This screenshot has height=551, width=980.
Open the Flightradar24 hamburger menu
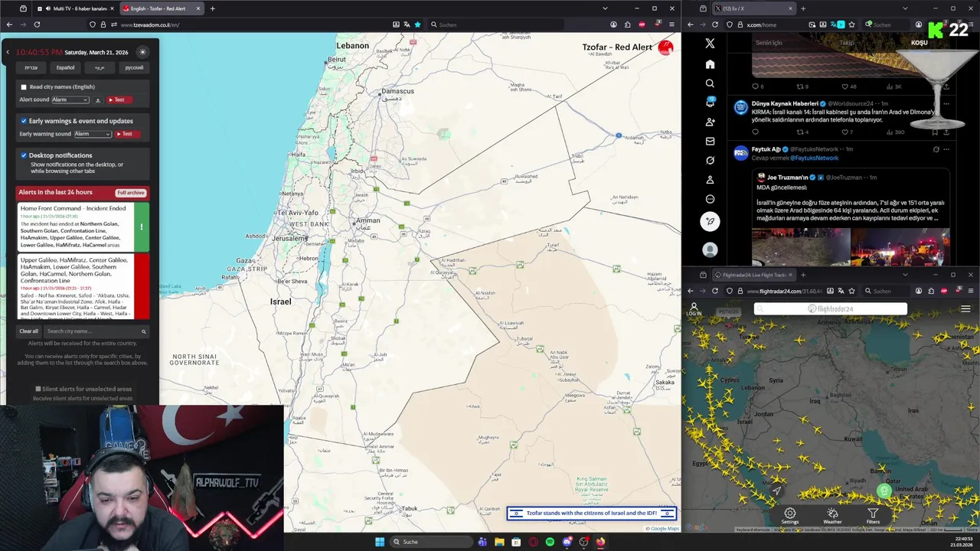pyautogui.click(x=965, y=309)
